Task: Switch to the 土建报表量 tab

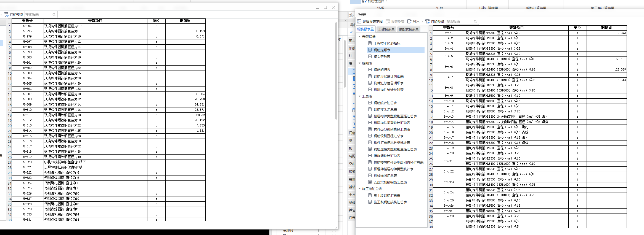Action: click(x=386, y=29)
